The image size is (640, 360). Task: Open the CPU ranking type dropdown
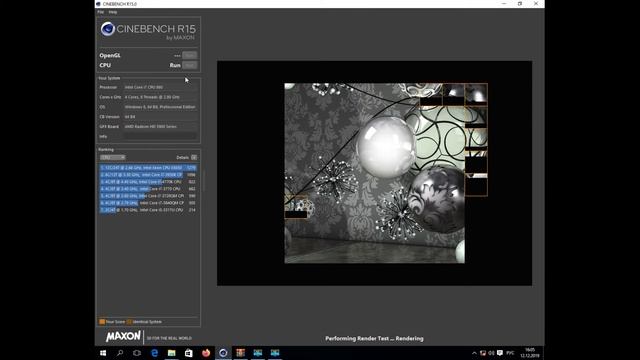tap(113, 157)
